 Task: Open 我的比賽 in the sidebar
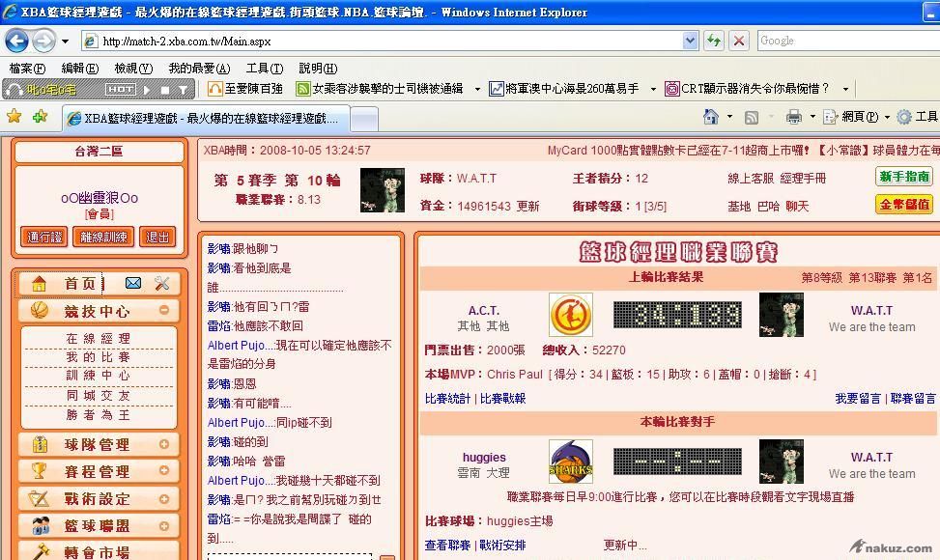tap(99, 357)
